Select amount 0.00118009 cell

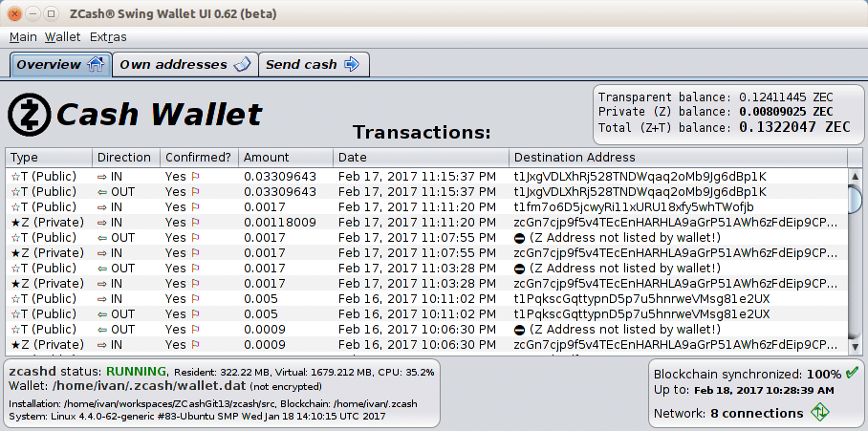(280, 223)
